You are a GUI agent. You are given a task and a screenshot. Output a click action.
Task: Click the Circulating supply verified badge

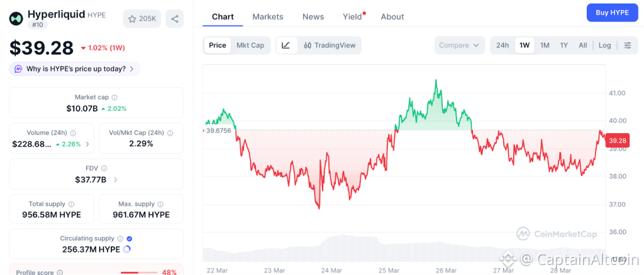click(x=130, y=239)
